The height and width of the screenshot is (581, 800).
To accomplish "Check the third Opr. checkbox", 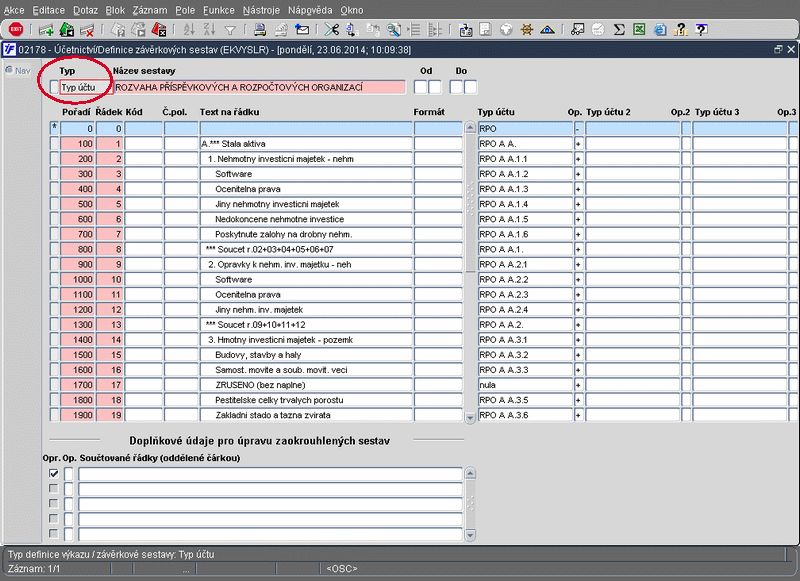I will pos(54,504).
